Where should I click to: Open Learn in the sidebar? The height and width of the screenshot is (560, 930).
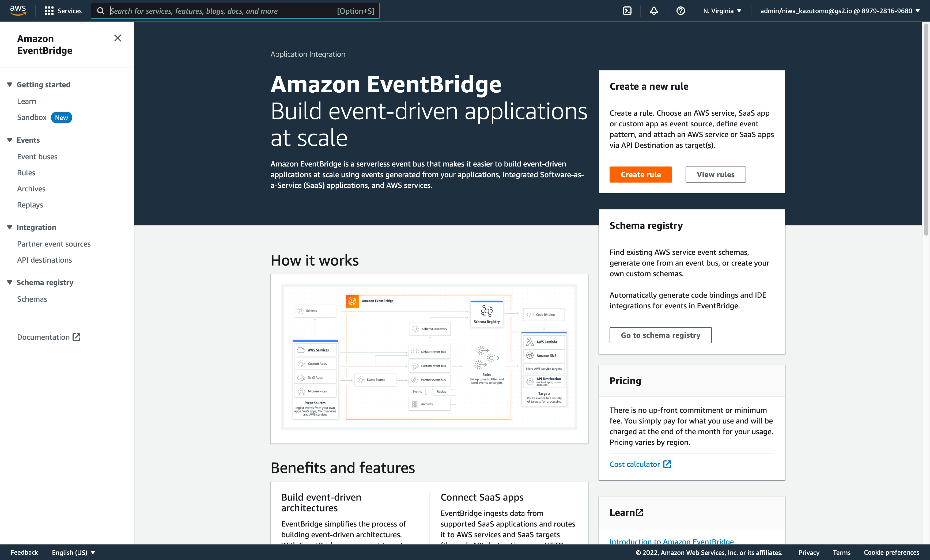pos(27,101)
